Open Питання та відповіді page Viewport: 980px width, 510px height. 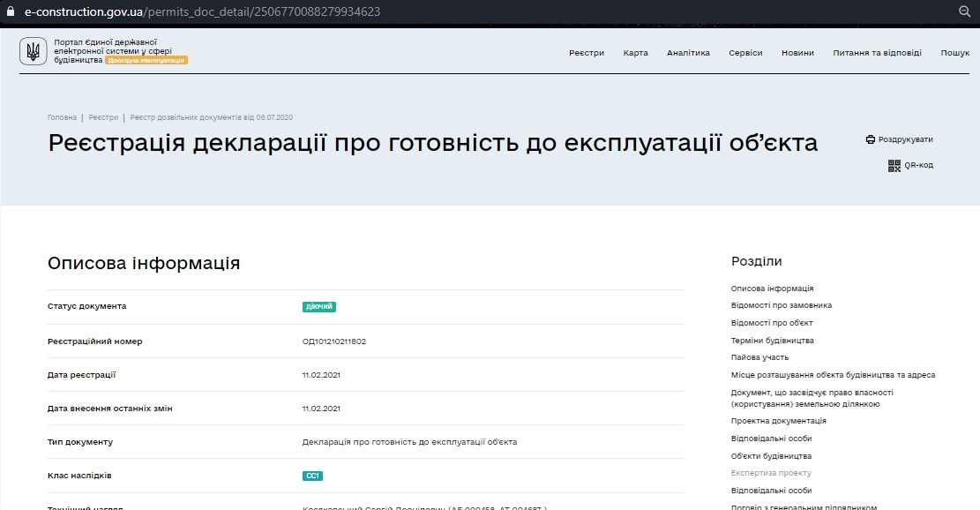click(x=877, y=53)
